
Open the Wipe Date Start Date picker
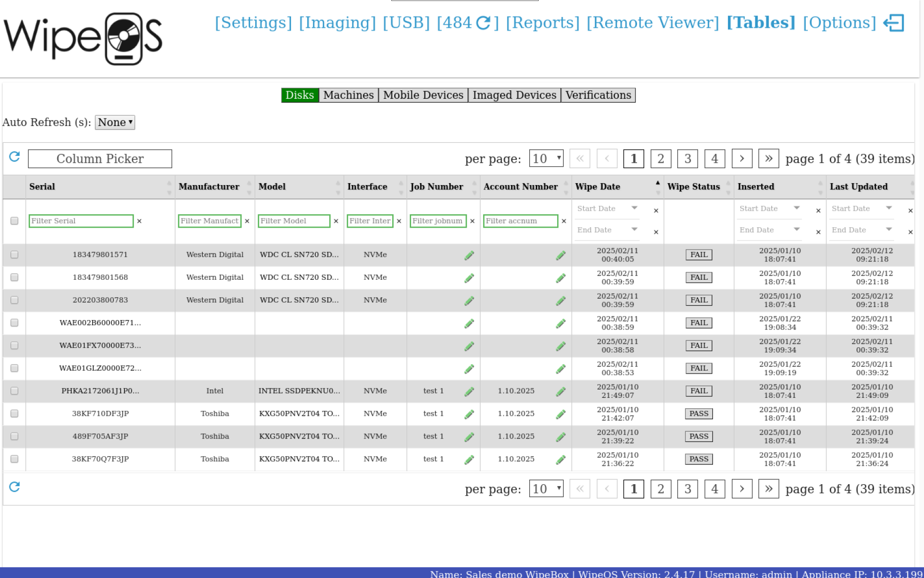tap(607, 209)
